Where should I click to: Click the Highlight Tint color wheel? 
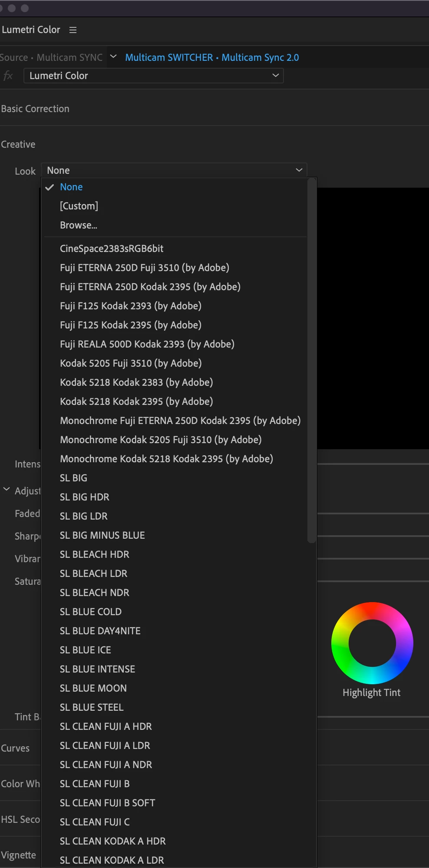pyautogui.click(x=372, y=643)
